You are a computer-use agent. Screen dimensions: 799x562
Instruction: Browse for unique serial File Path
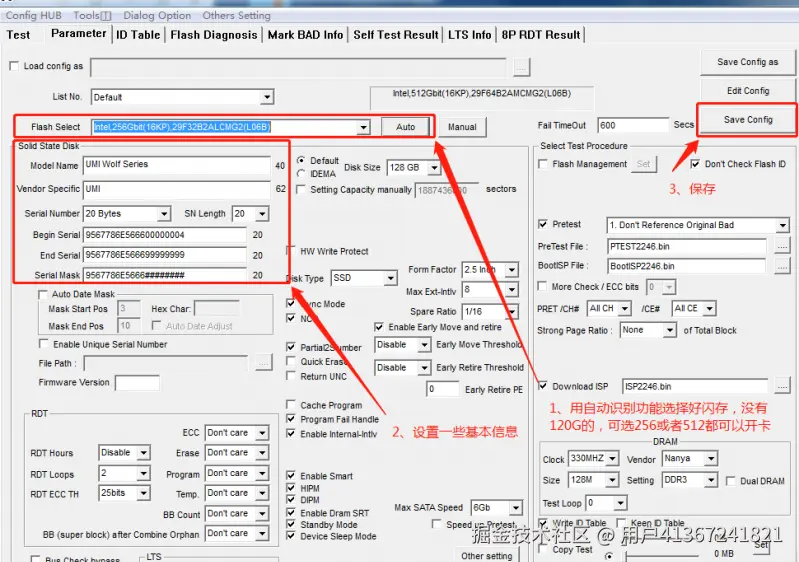tap(263, 363)
